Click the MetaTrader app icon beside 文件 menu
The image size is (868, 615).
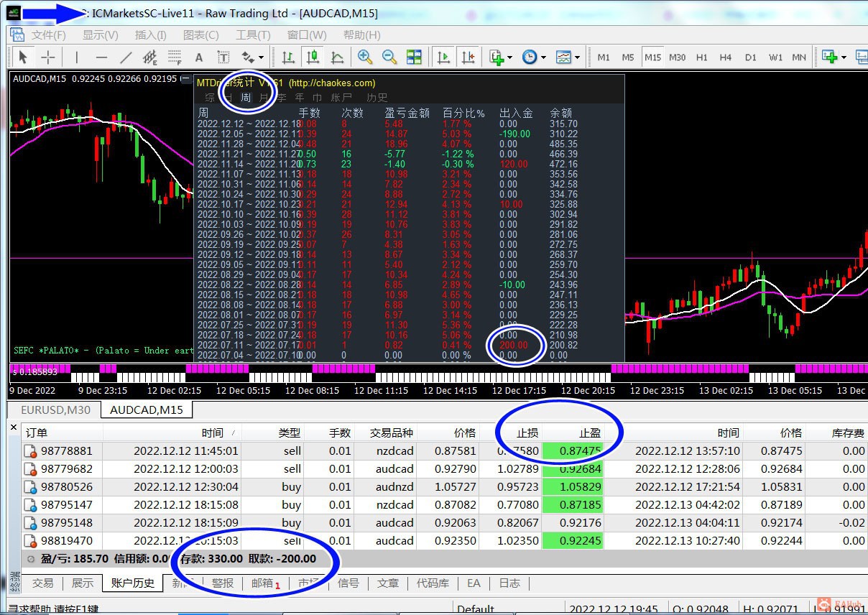pos(17,34)
